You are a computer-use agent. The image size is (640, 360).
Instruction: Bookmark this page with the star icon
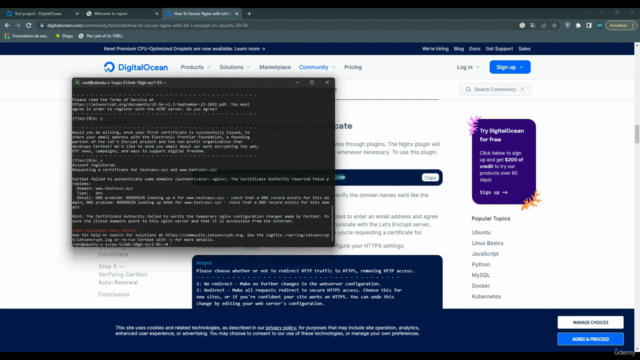click(x=554, y=25)
